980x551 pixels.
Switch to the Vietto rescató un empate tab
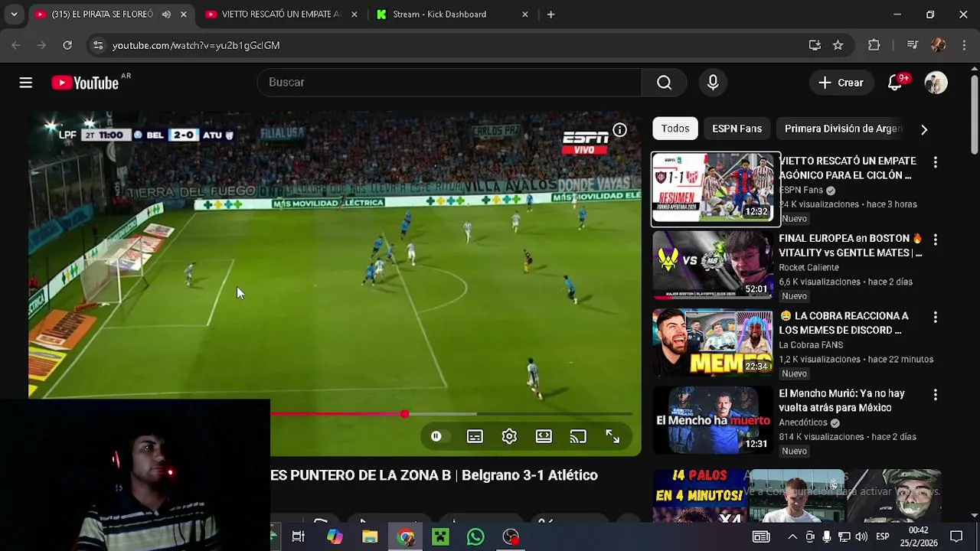click(x=279, y=14)
